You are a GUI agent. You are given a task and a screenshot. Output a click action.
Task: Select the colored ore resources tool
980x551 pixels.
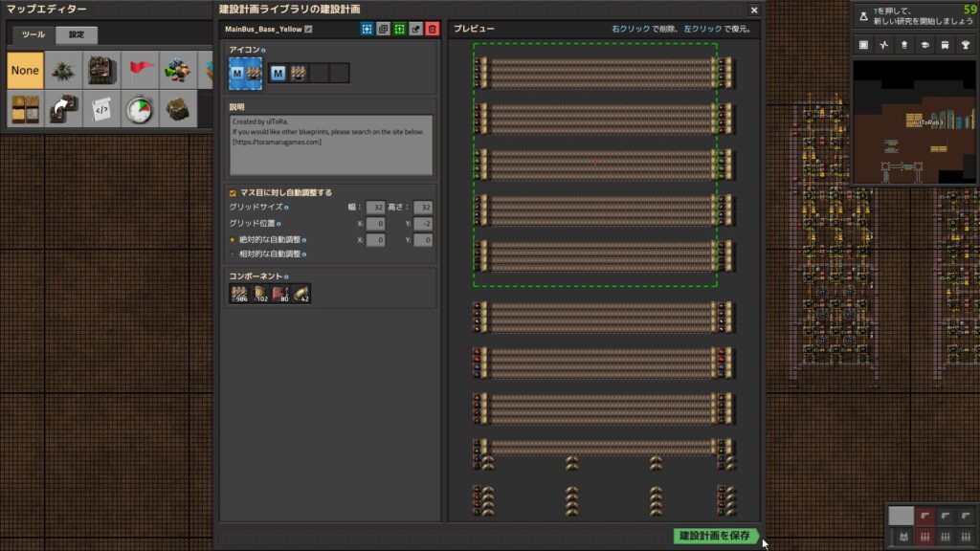(x=177, y=70)
